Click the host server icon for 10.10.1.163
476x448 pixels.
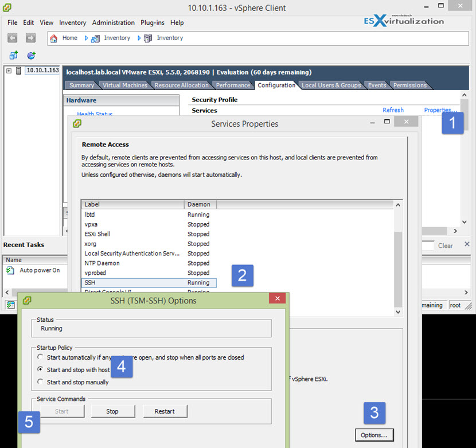click(x=19, y=71)
